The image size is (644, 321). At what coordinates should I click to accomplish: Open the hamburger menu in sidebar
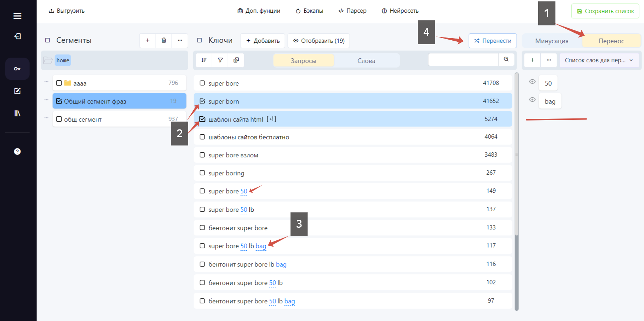[17, 16]
